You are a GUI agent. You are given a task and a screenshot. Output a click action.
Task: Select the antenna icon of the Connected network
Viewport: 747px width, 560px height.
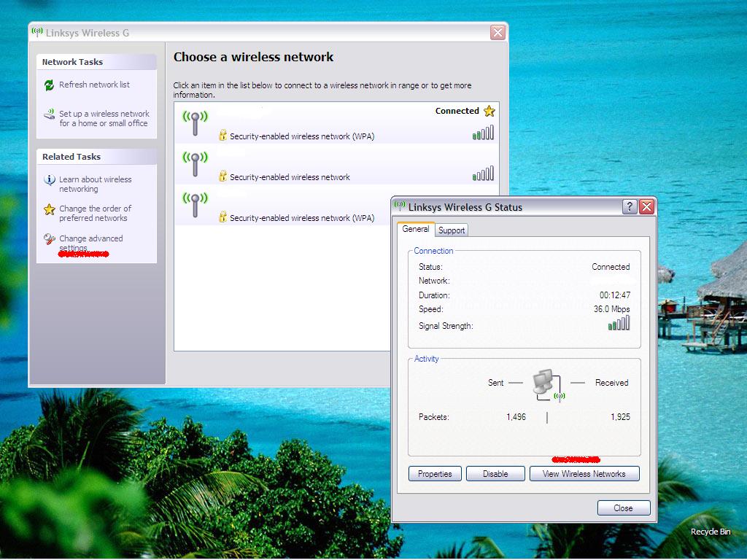click(195, 123)
